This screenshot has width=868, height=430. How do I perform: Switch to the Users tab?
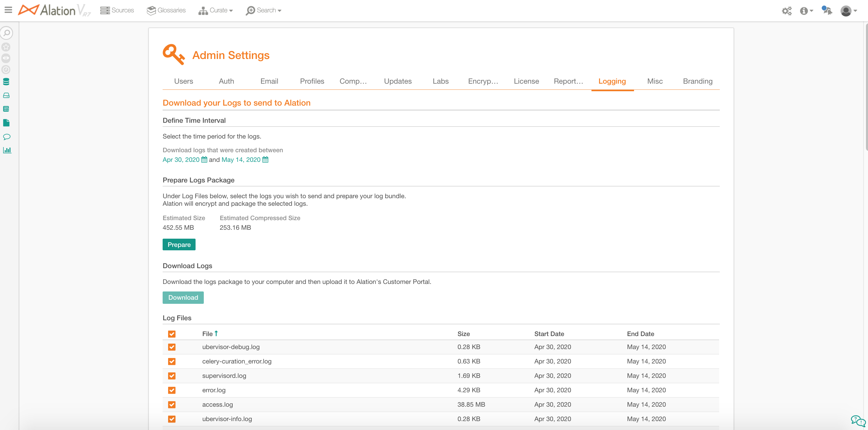tap(184, 81)
